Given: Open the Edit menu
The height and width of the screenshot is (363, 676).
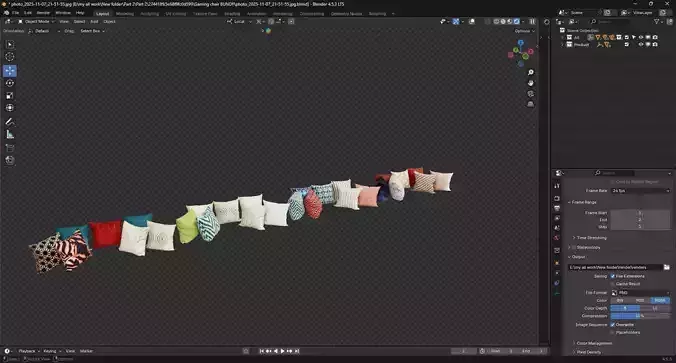Looking at the screenshot, I should click(28, 13).
